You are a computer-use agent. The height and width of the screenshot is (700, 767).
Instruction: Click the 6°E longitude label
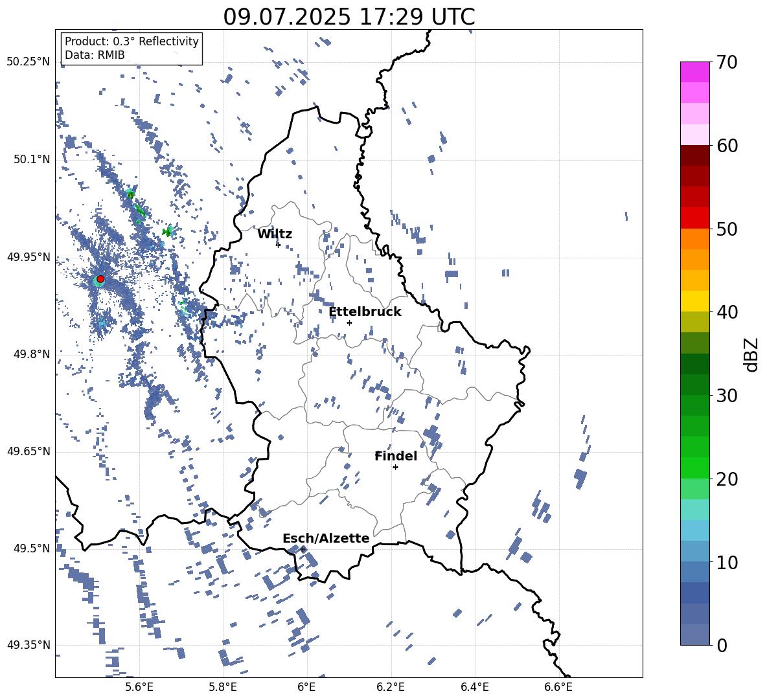point(306,687)
